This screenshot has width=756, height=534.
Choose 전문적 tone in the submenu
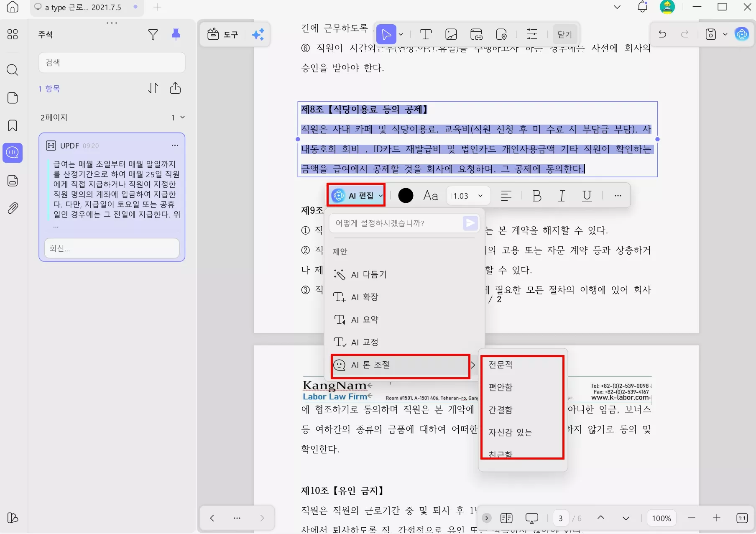501,364
